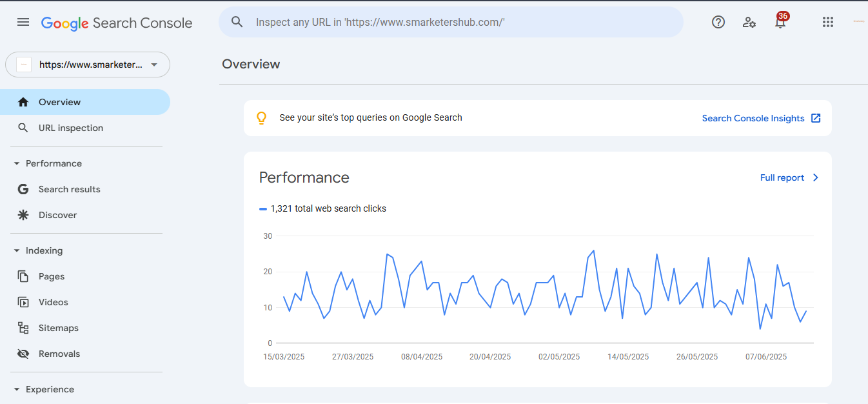This screenshot has height=404, width=868.
Task: Click the Google G icon for Search results
Action: (x=23, y=189)
